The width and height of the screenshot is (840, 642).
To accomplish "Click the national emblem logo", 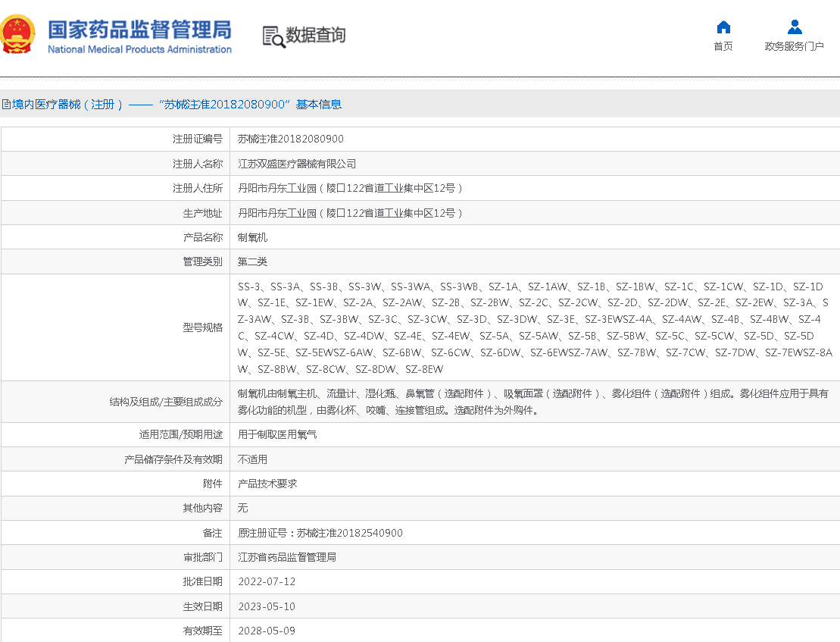I will (18, 35).
